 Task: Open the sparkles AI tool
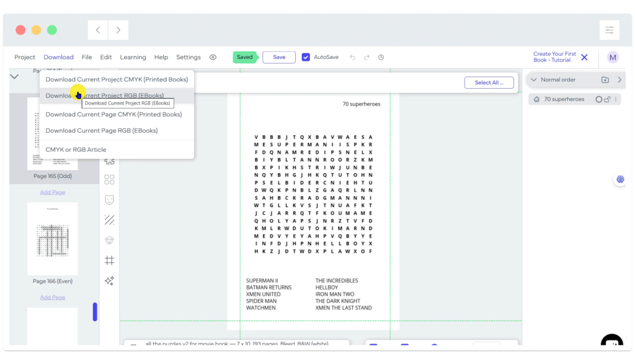pyautogui.click(x=109, y=280)
